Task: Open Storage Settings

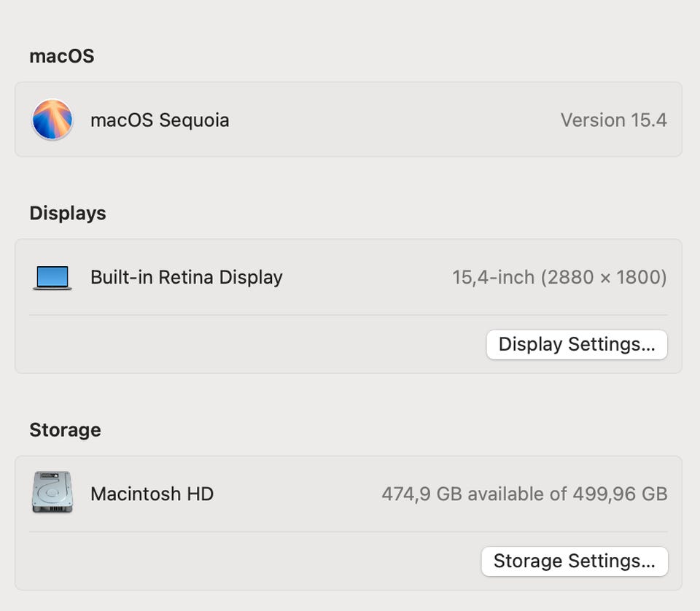Action: coord(574,561)
